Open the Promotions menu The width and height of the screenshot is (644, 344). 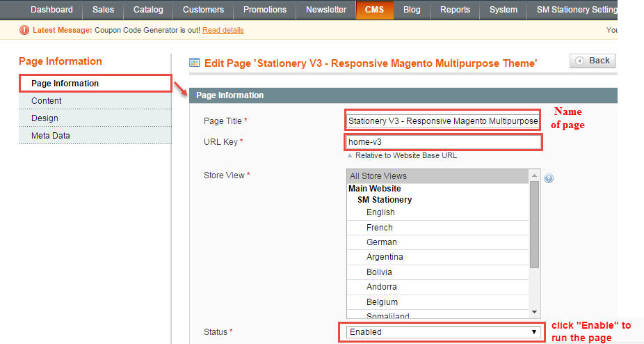[x=265, y=10]
